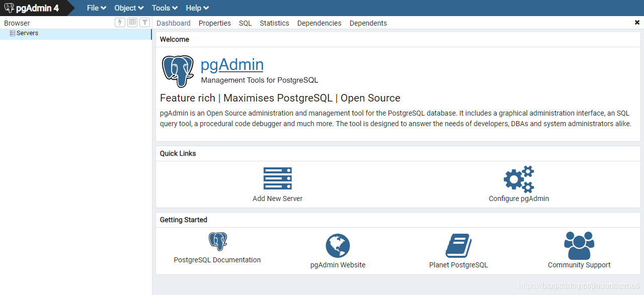Switch to the SQL tab
Screen dimensions: 644x295
tap(246, 23)
